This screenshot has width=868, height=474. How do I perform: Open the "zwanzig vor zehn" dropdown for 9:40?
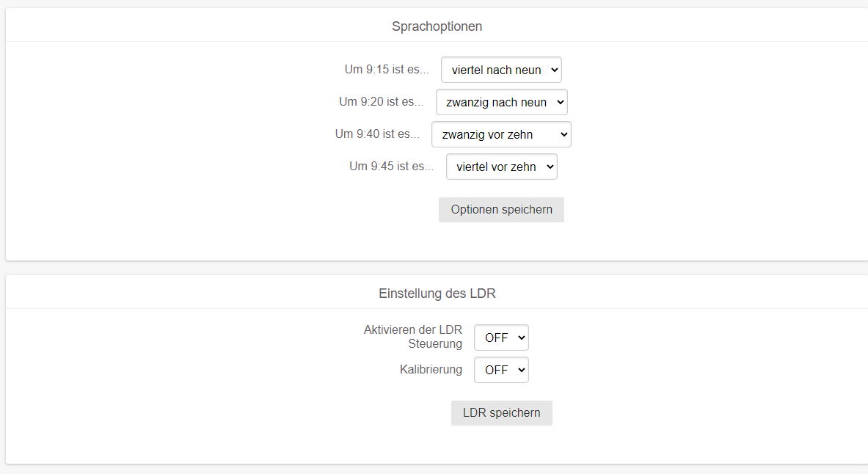click(x=501, y=134)
